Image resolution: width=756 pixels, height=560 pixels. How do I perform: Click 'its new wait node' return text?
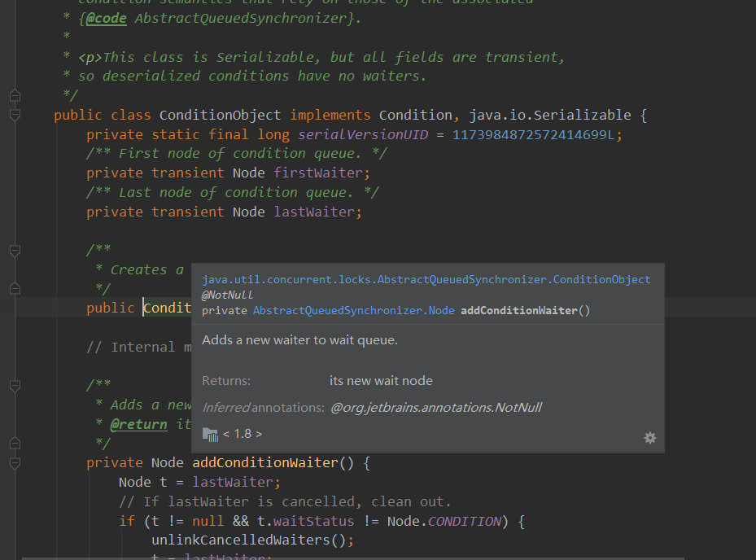(x=381, y=381)
